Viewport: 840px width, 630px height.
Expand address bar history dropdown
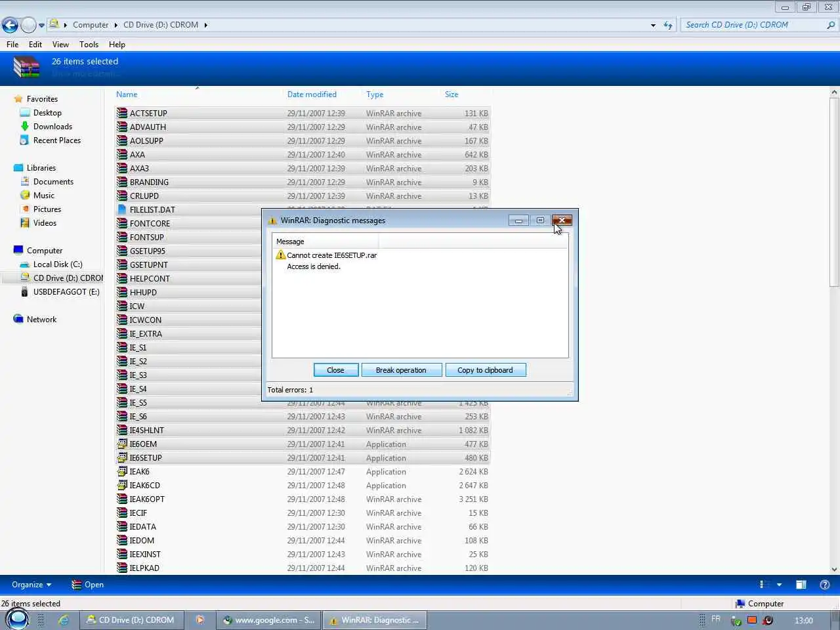[x=653, y=25]
